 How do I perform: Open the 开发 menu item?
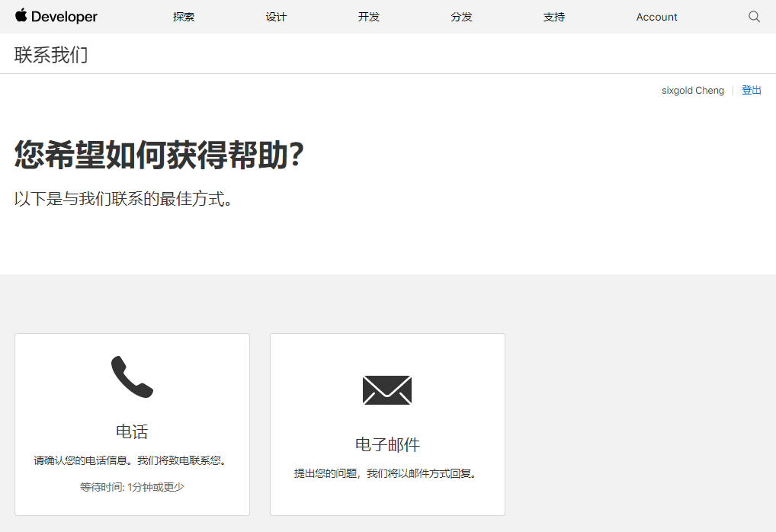(369, 17)
